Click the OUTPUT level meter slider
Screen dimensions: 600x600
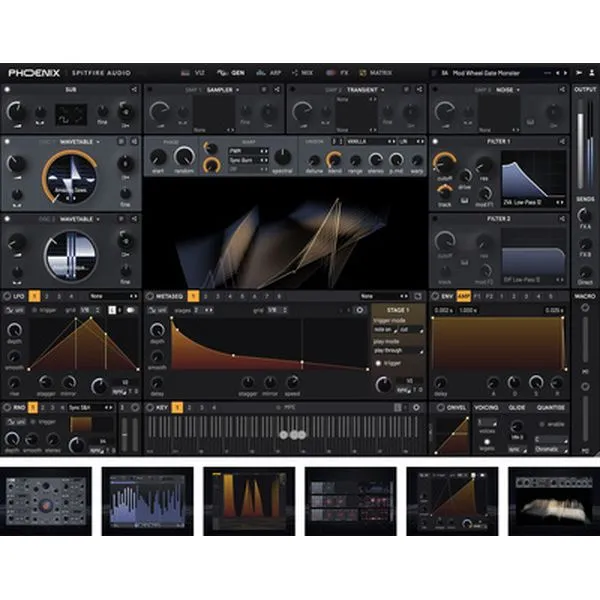click(580, 144)
